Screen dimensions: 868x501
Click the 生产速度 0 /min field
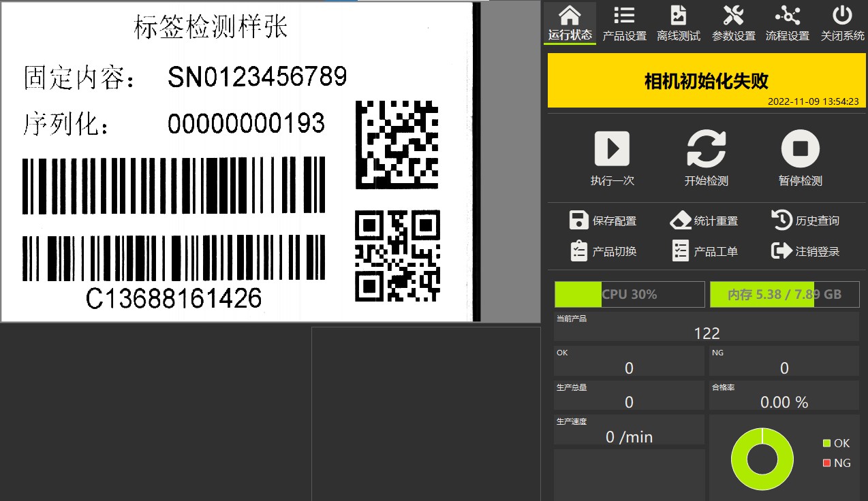tap(629, 430)
